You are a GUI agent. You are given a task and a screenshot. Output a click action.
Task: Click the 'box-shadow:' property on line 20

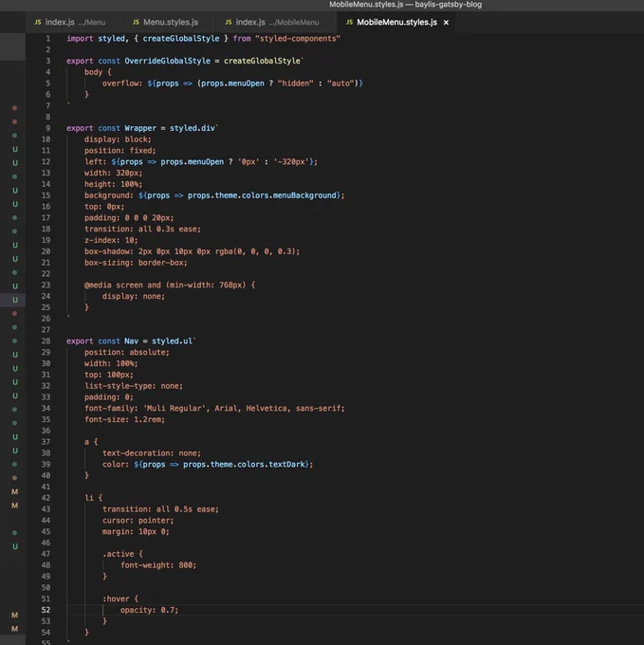[109, 251]
